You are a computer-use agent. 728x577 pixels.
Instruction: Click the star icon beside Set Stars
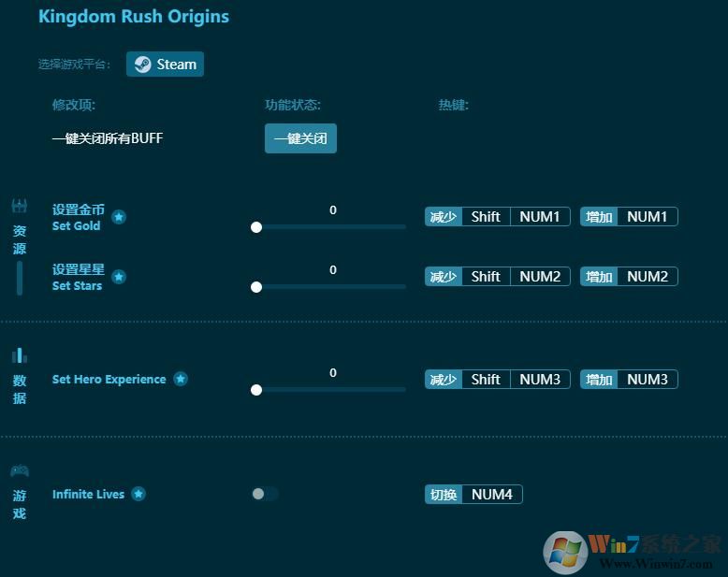(x=119, y=277)
